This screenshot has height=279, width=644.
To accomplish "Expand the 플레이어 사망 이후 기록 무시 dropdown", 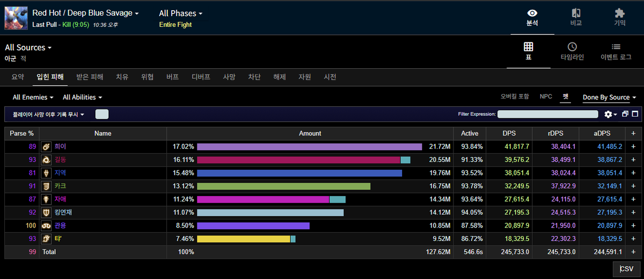I will click(x=48, y=115).
